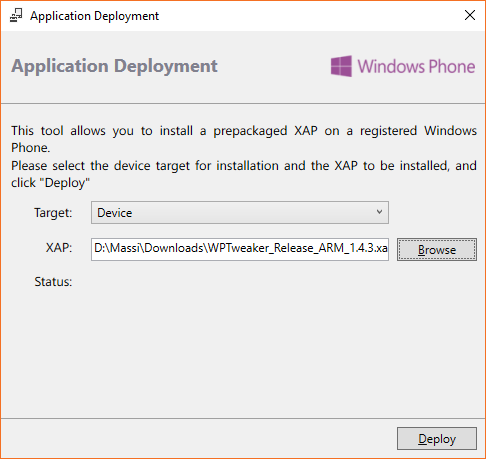
Task: Click the quoted "Deploy" word in instructions
Action: [x=65, y=183]
